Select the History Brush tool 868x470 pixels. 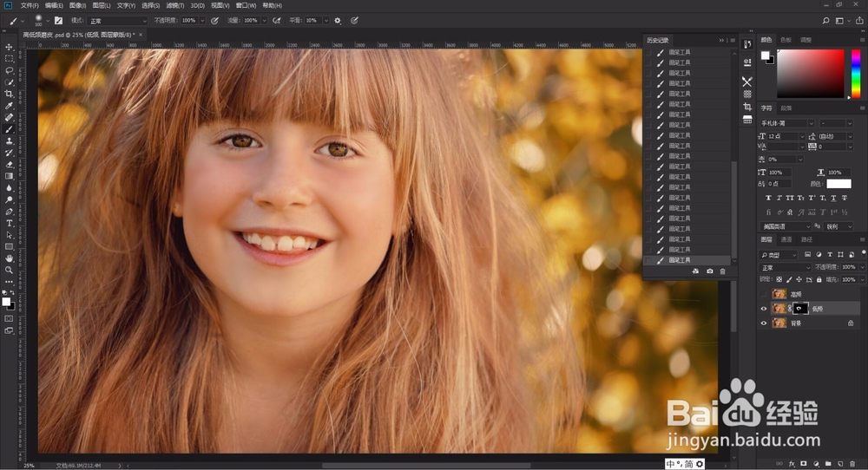coord(9,153)
